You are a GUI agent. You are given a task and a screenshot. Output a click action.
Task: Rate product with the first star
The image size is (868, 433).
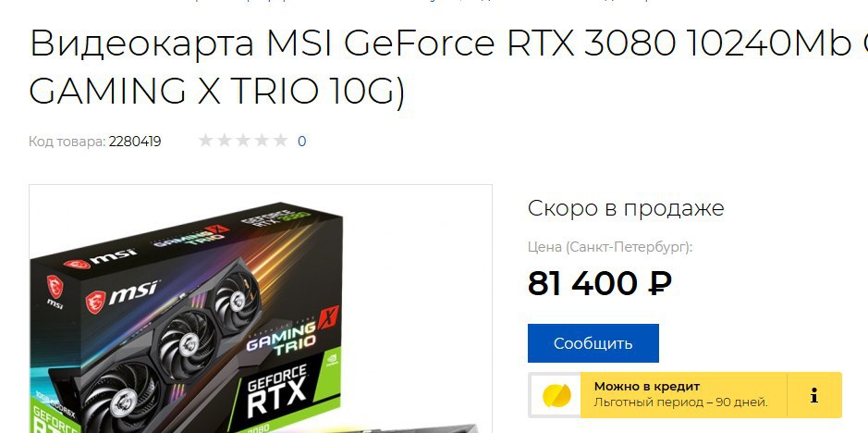[x=206, y=141]
